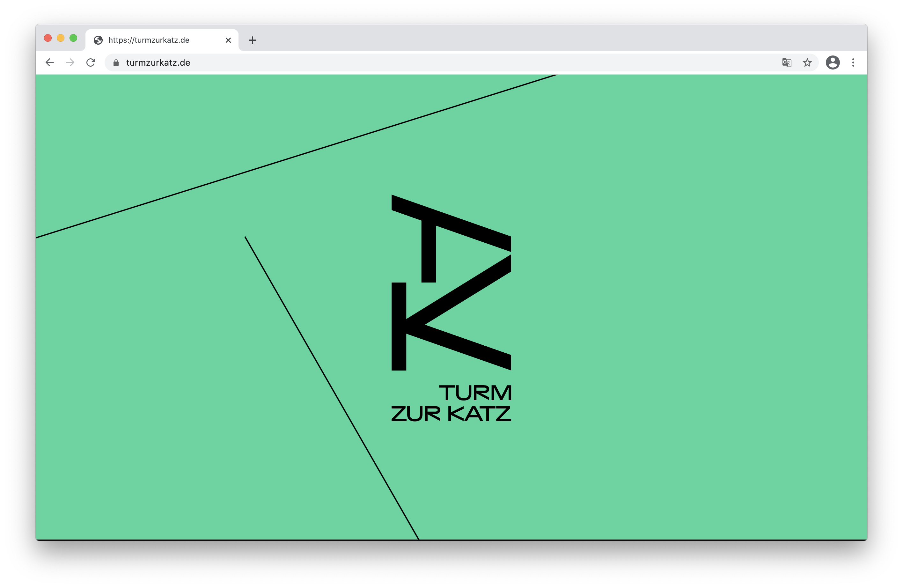Open the three-dot Chrome menu
Image resolution: width=903 pixels, height=588 pixels.
click(x=853, y=62)
